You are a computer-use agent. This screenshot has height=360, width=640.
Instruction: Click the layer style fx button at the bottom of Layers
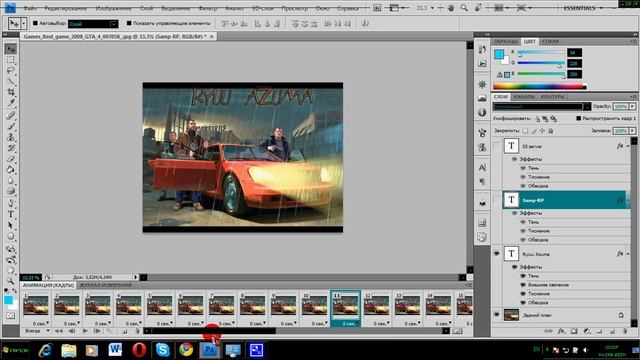tap(561, 331)
